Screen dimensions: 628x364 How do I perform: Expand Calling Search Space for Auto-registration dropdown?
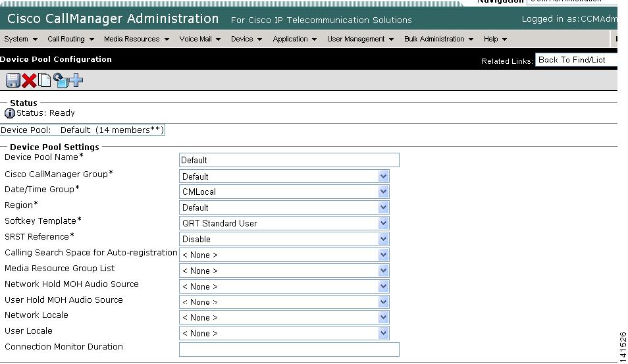click(x=284, y=255)
